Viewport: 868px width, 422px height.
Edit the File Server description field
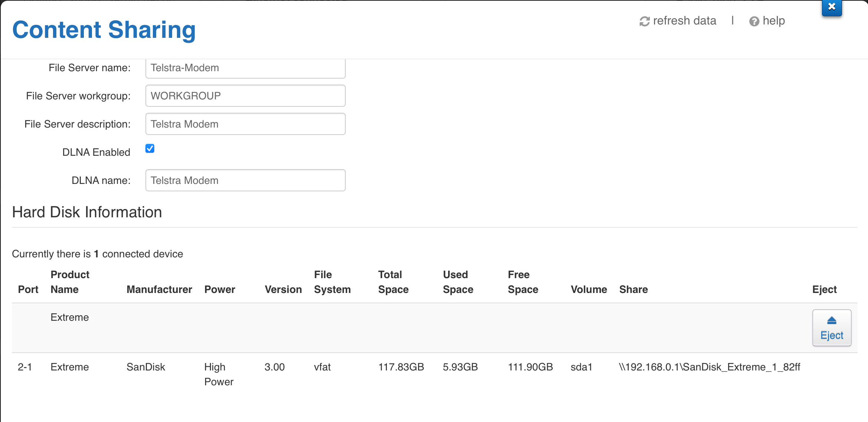[x=245, y=124]
